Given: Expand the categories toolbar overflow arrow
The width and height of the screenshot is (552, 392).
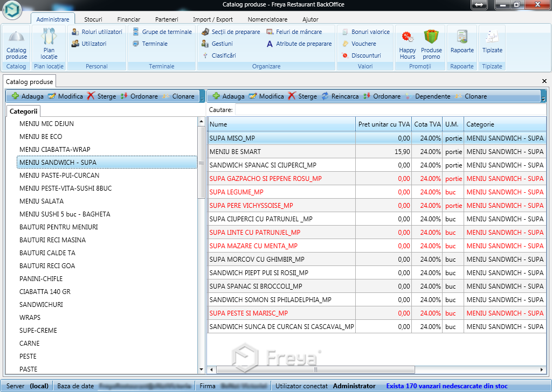Looking at the screenshot, I should [202, 99].
